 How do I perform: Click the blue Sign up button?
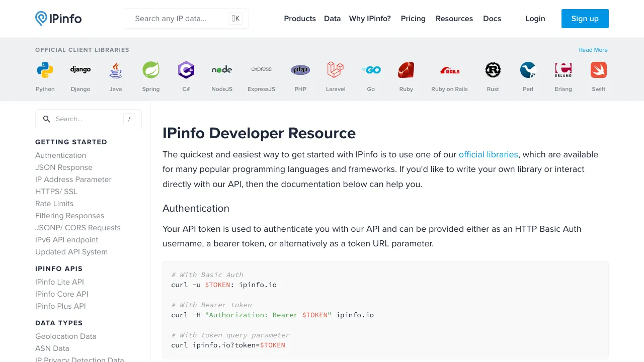(585, 19)
